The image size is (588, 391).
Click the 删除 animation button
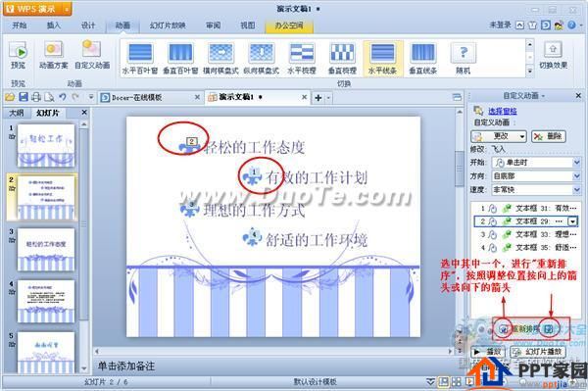point(549,136)
